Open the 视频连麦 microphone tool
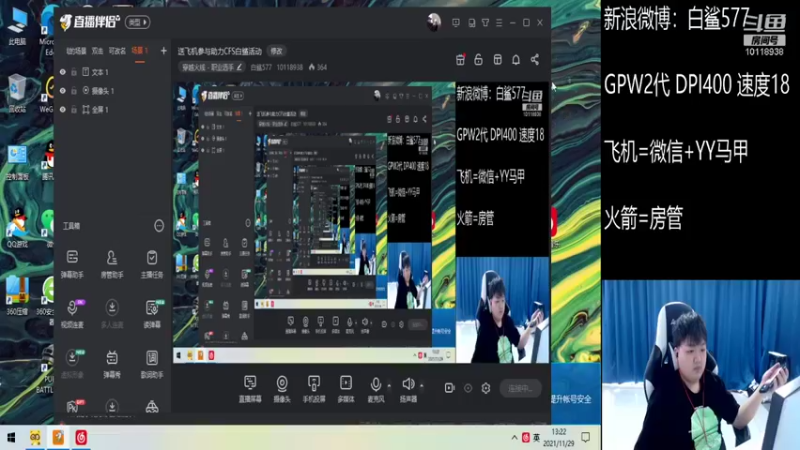The height and width of the screenshot is (450, 800). pos(72,313)
